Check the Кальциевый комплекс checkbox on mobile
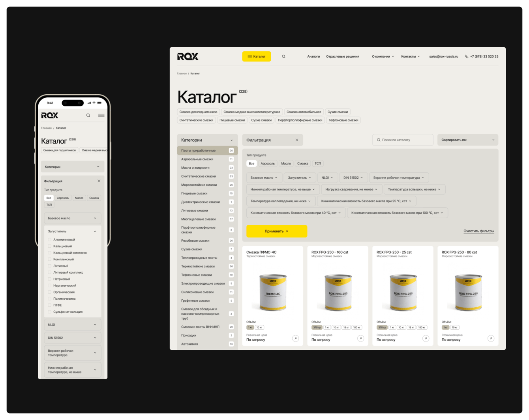 [x=50, y=253]
